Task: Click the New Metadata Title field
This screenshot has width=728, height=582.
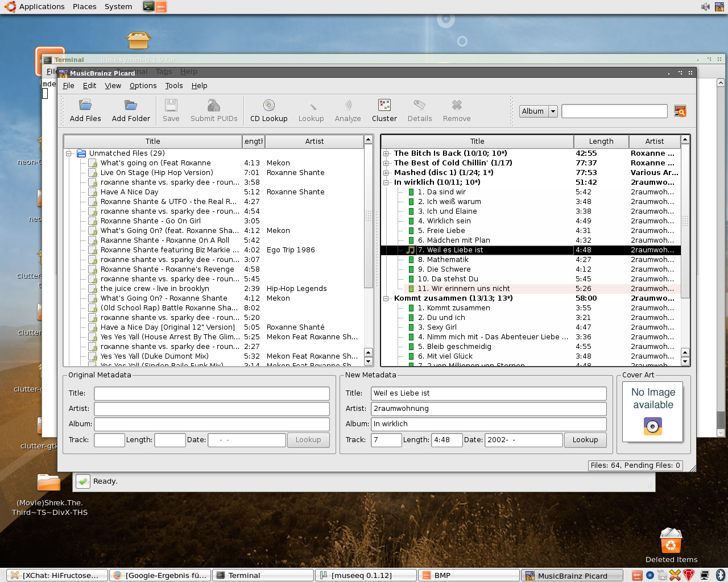Action: point(489,393)
